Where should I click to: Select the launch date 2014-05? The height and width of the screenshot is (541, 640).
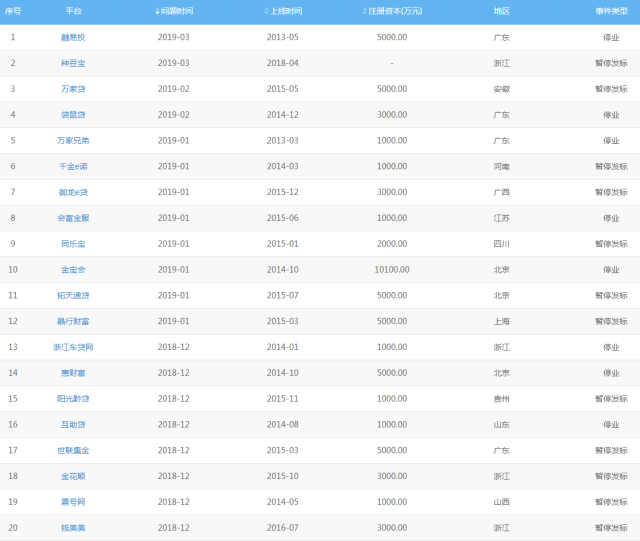pos(282,502)
